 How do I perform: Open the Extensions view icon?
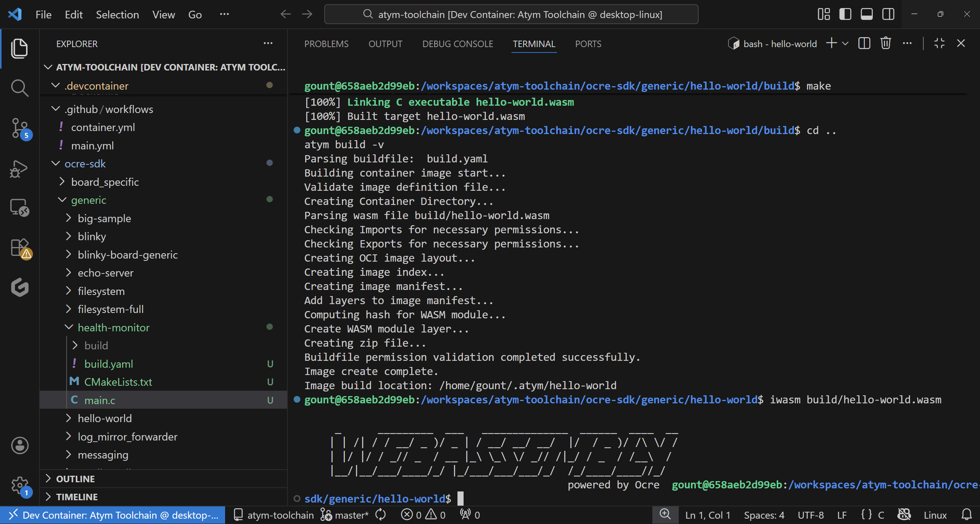tap(19, 247)
